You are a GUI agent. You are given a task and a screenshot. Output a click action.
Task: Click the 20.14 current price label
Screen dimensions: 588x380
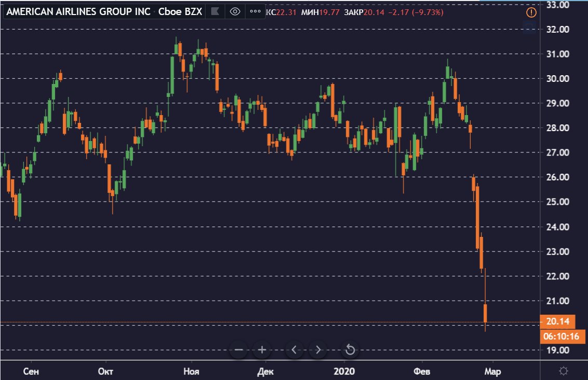557,321
